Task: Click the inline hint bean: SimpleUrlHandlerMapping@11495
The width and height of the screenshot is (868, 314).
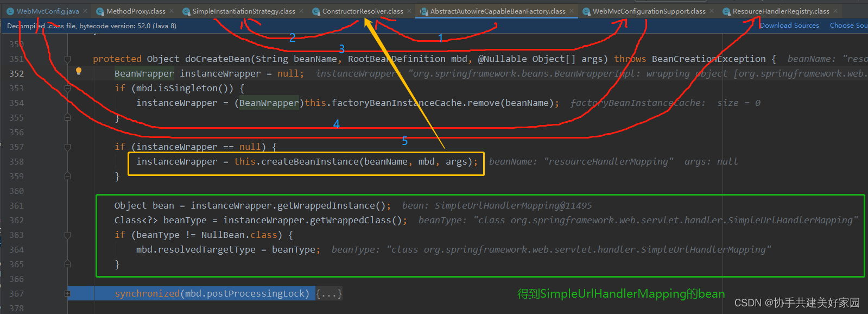Action: (x=497, y=205)
